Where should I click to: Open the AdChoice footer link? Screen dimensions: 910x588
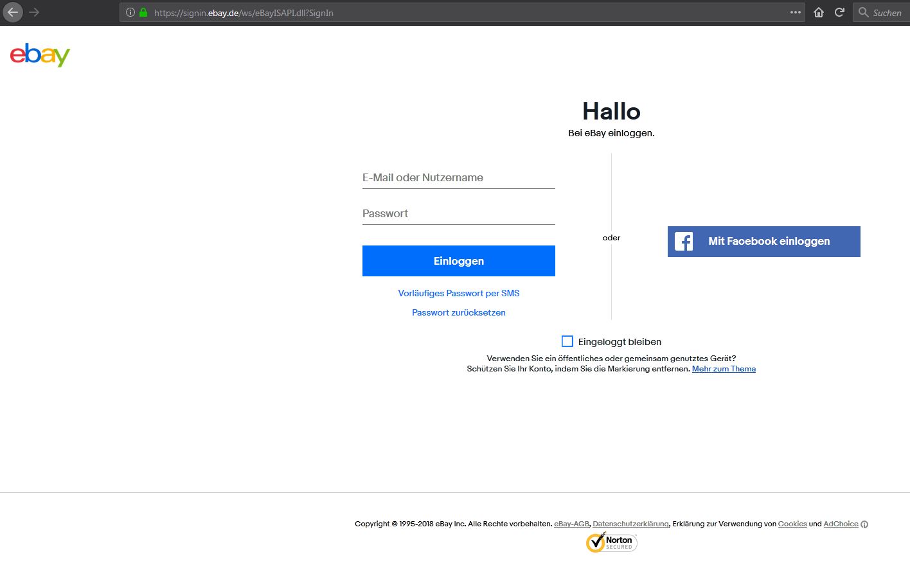click(x=841, y=524)
